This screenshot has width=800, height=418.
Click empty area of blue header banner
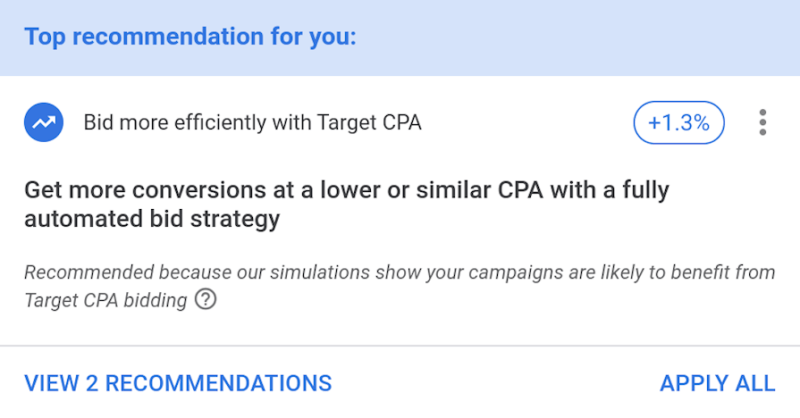pos(580,37)
